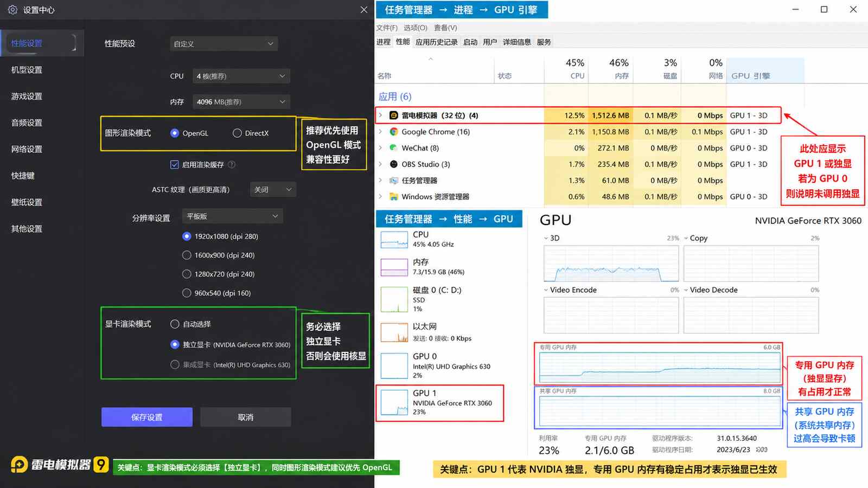The height and width of the screenshot is (488, 868).
Task: Open the CPU cores dropdown
Action: point(241,76)
